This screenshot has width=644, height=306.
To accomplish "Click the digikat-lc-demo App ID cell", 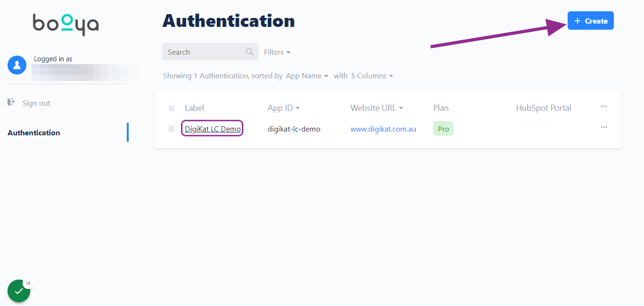I will pos(294,129).
